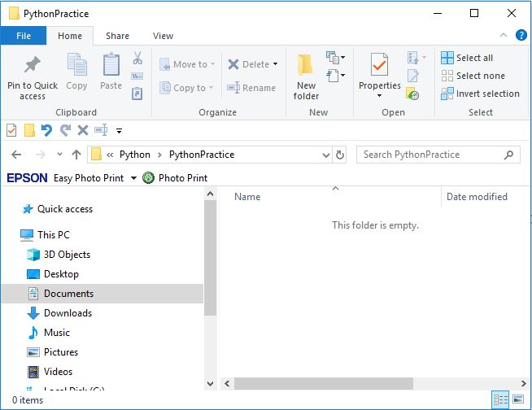
Task: Select the Home ribbon tab
Action: pos(70,36)
